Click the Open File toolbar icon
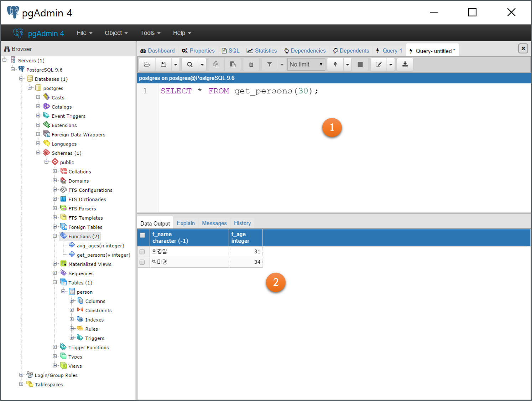Viewport: 532px width, 401px height. pyautogui.click(x=147, y=65)
